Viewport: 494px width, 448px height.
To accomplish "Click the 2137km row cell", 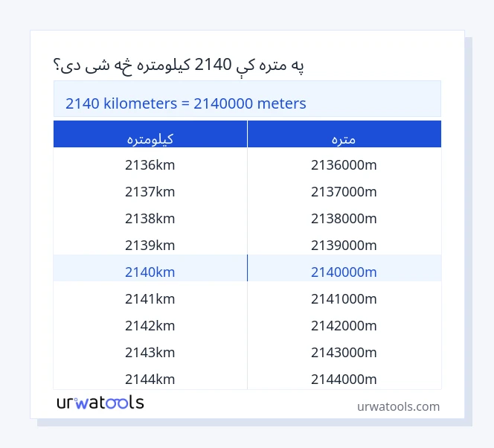I will coord(150,191).
